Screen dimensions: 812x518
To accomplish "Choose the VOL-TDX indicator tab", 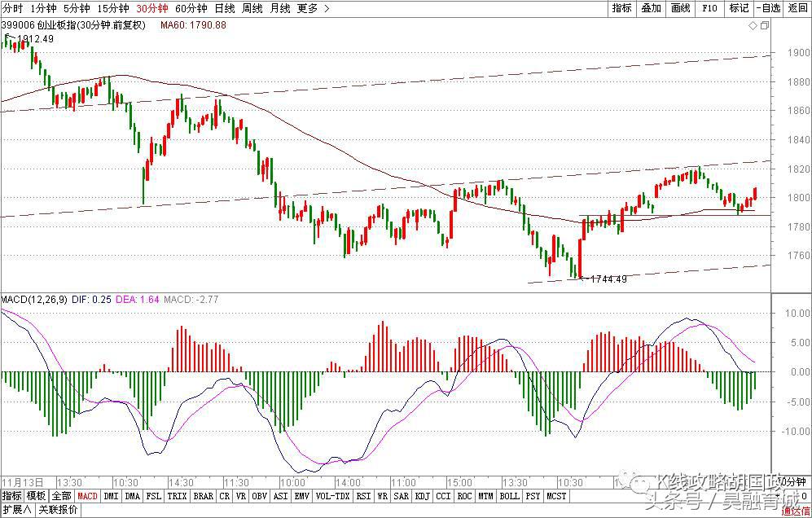I will coord(332,496).
